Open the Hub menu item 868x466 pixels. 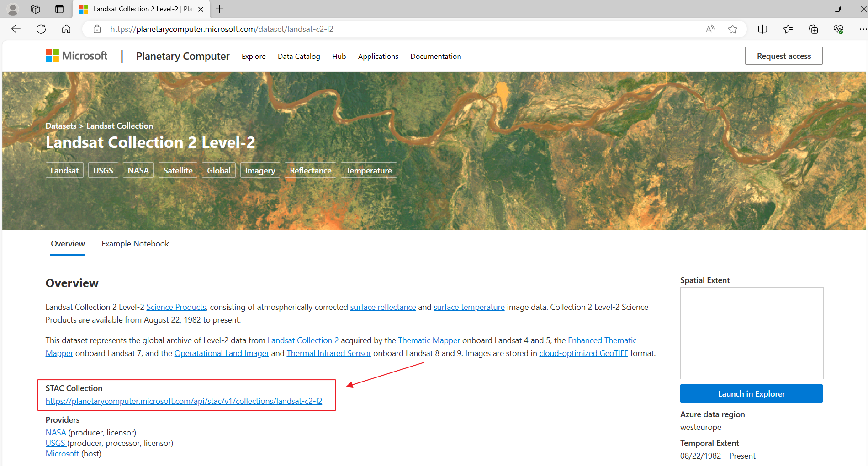339,56
